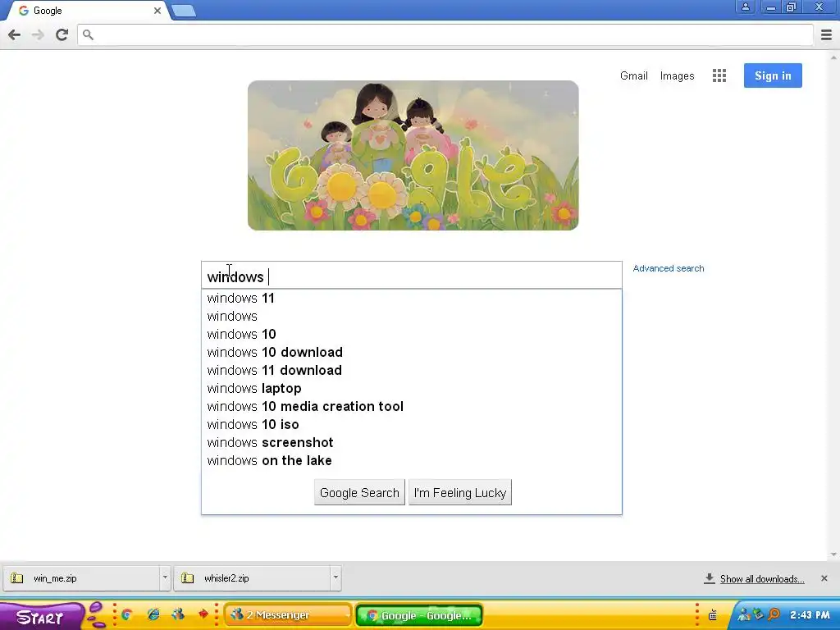Click the download arrow icon beside Show all downloads
840x630 pixels.
click(710, 578)
